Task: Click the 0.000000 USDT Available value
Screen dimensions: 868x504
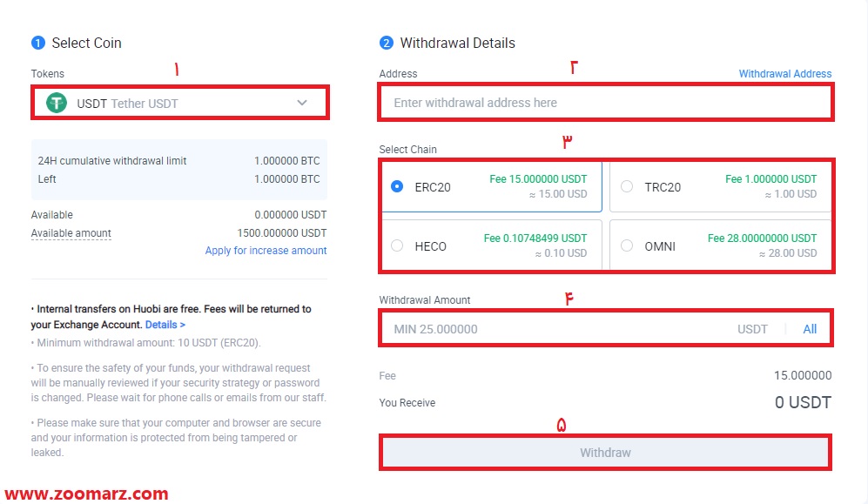Action: [291, 215]
